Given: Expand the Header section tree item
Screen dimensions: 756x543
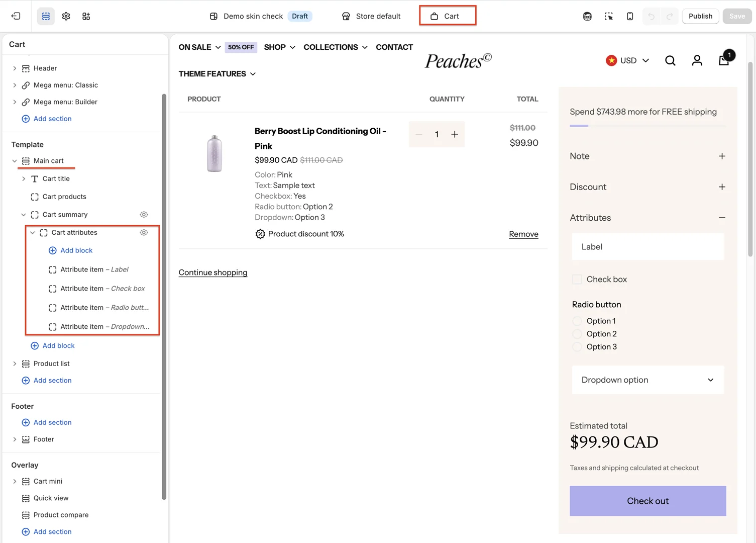Looking at the screenshot, I should tap(15, 68).
